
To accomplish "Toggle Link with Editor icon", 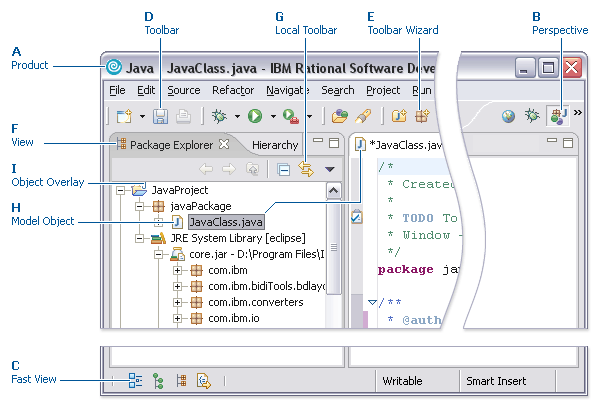I will [306, 169].
